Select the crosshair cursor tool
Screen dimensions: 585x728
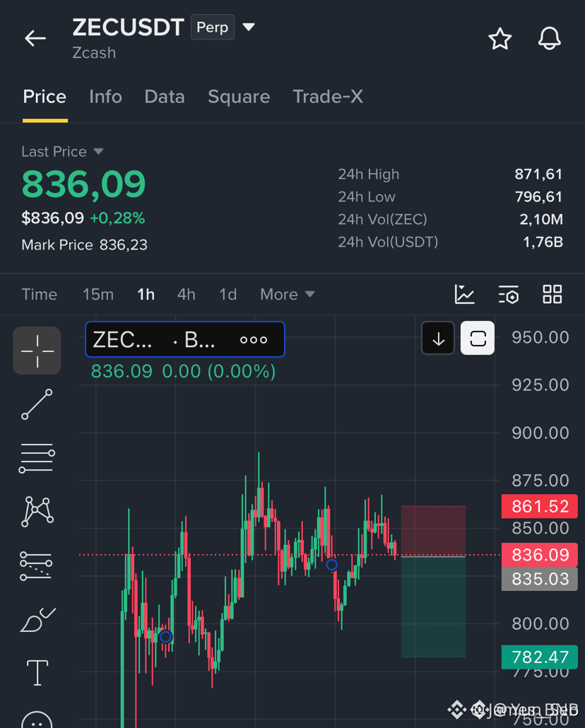click(x=37, y=351)
